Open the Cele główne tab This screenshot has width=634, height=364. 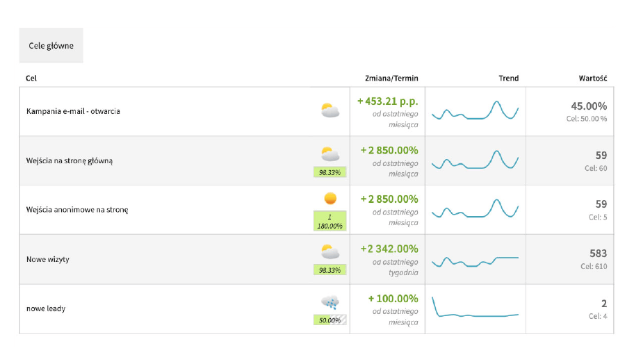[51, 46]
